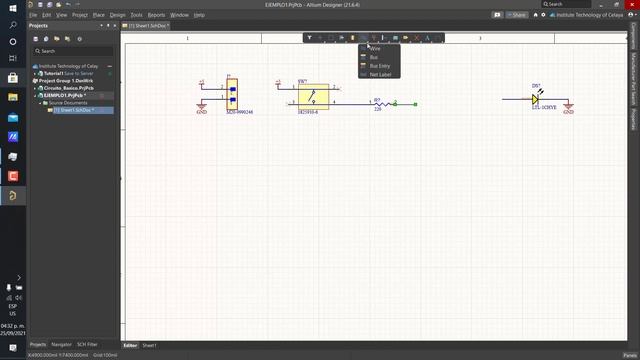Switch to the Navigator panel tab
640x360 pixels.
[x=61, y=344]
